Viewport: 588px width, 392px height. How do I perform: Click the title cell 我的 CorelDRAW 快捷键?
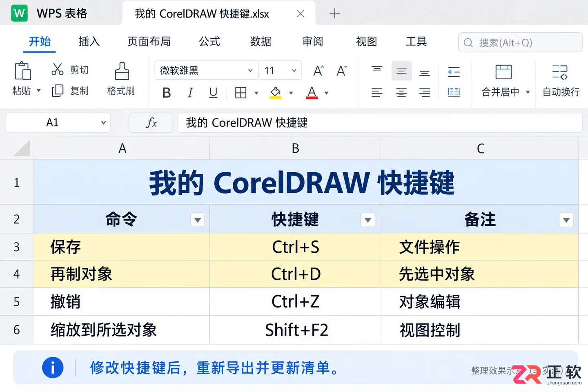coord(306,182)
